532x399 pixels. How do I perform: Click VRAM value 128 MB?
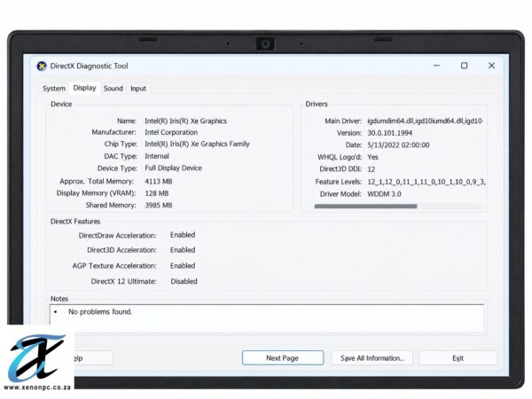tap(156, 193)
